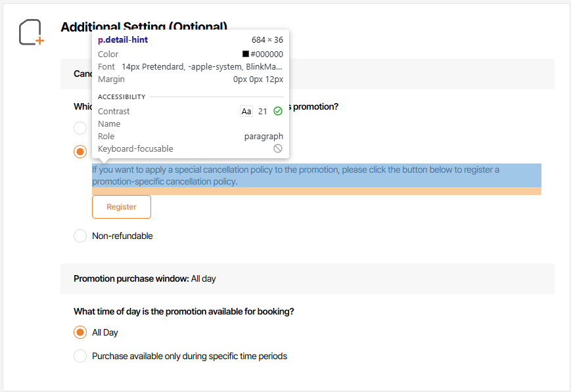Click the keyboard-focusable not-allowed icon
Screen dimensions: 571x392
tap(278, 149)
